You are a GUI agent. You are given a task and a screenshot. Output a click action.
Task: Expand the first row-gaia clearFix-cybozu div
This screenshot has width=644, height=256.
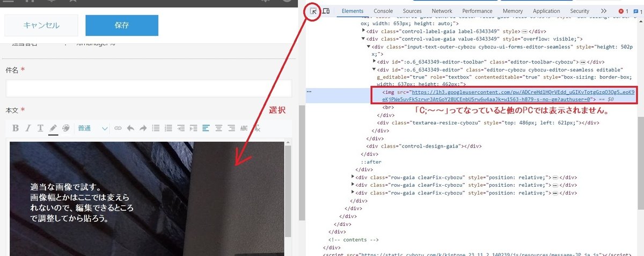(353, 177)
